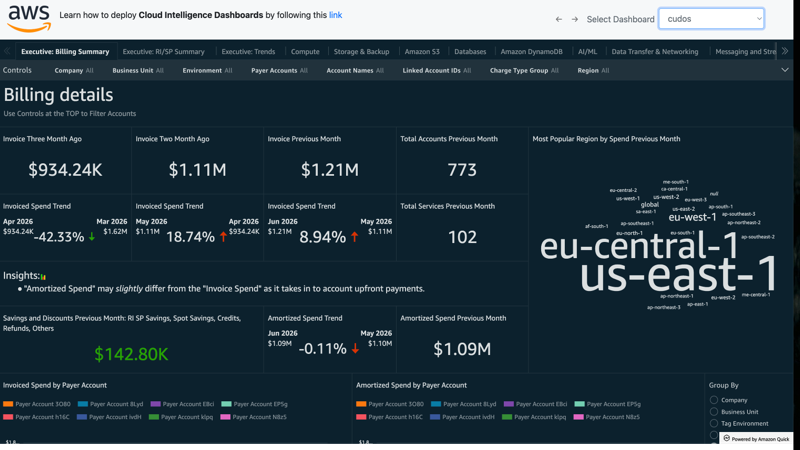The height and width of the screenshot is (450, 800).
Task: Open the Region filter control
Action: (593, 70)
